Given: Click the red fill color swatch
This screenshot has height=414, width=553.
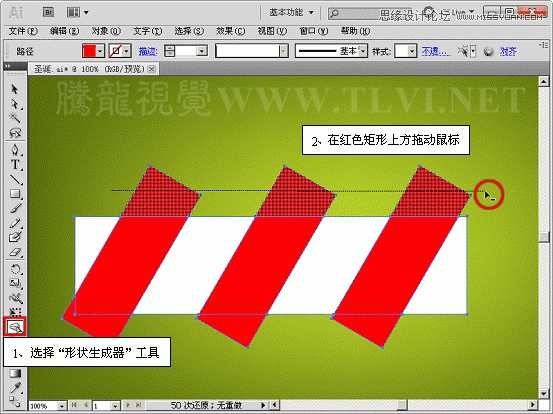Looking at the screenshot, I should [89, 51].
